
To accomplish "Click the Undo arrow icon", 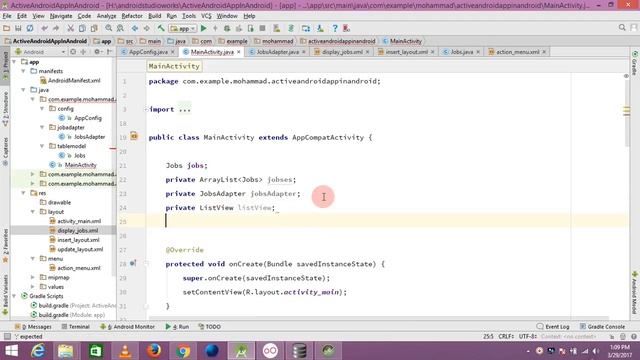I will [x=44, y=28].
